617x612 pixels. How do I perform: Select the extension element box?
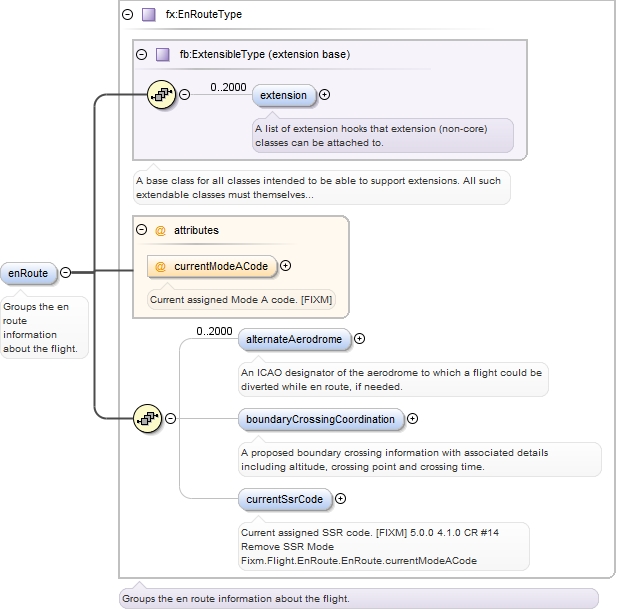pyautogui.click(x=283, y=95)
